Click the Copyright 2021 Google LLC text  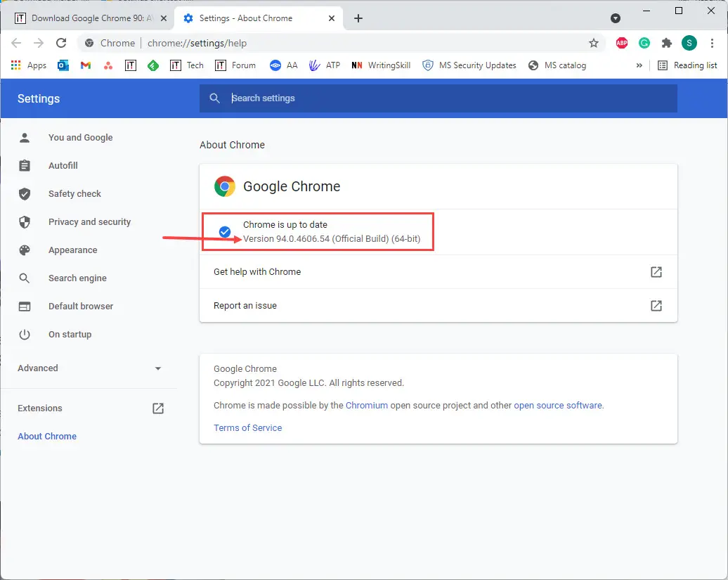pyautogui.click(x=308, y=383)
